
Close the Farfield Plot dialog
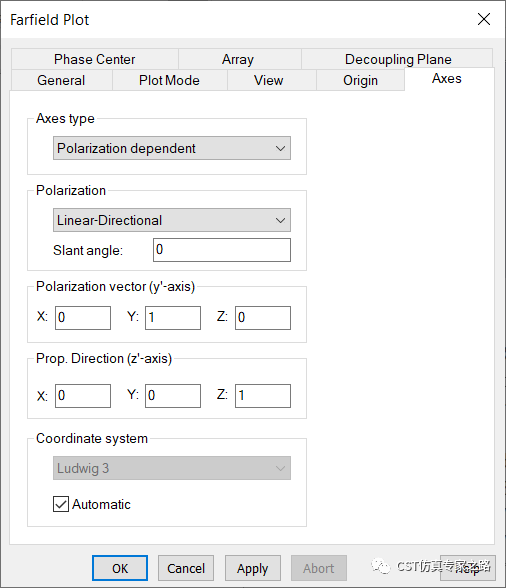(483, 19)
